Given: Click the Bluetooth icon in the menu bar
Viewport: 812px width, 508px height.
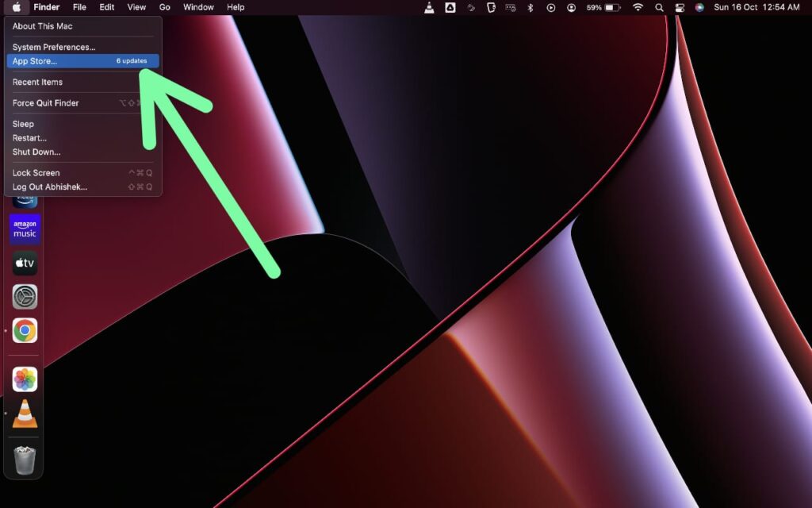Looking at the screenshot, I should coord(529,7).
